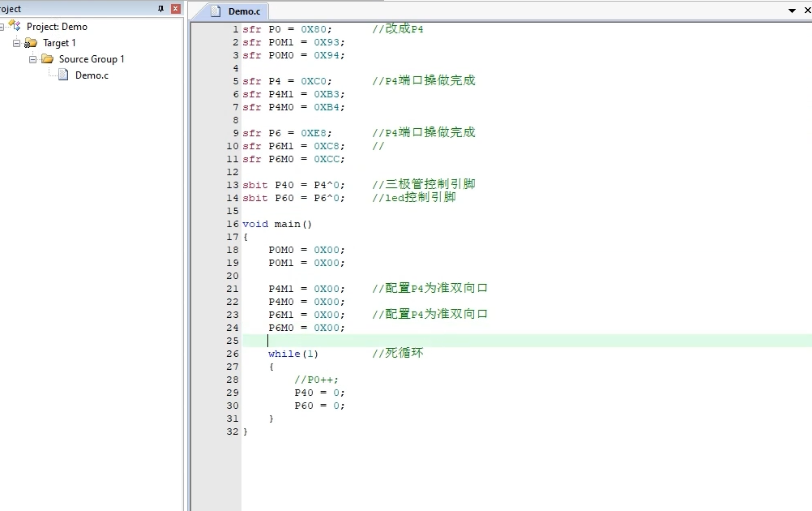Click the Target 1 folder icon
The image size is (812, 511).
(x=31, y=43)
